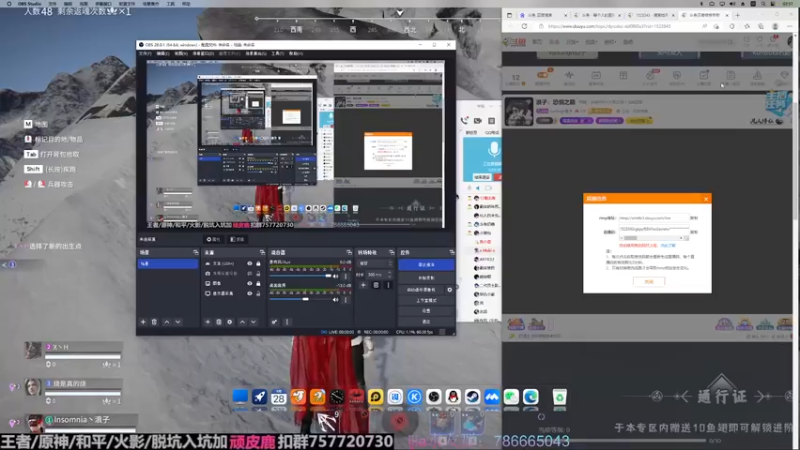Reload the Douyu page in the browser
The image size is (800, 450).
coord(524,26)
